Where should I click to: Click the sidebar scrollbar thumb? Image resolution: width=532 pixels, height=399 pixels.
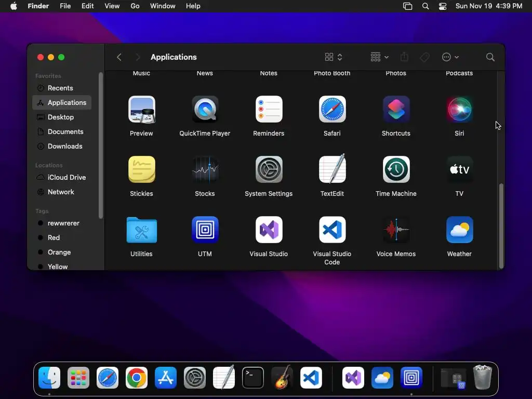point(100,145)
